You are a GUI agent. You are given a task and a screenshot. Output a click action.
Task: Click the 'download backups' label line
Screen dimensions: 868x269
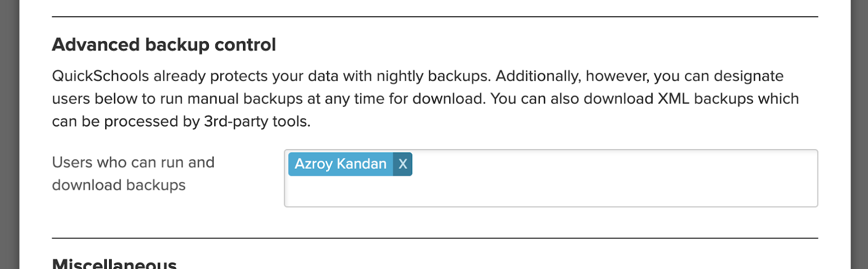click(119, 185)
